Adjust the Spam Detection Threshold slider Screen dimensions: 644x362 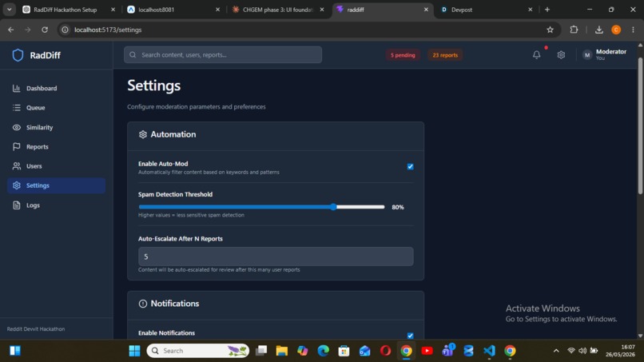[261, 207]
